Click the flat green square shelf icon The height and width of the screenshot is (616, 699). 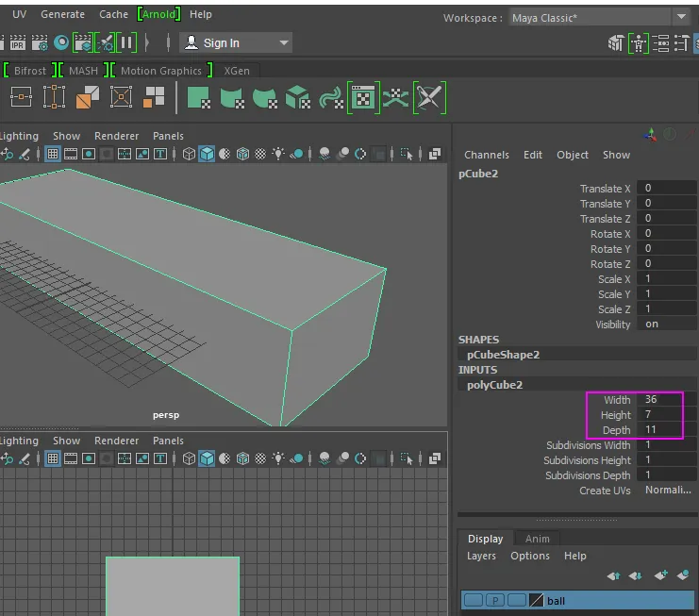coord(198,97)
